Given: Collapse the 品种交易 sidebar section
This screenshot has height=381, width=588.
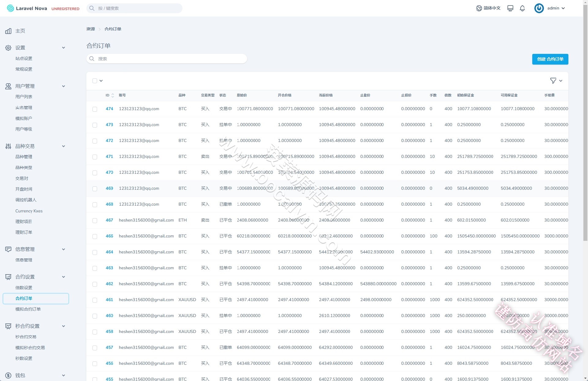Looking at the screenshot, I should click(63, 146).
